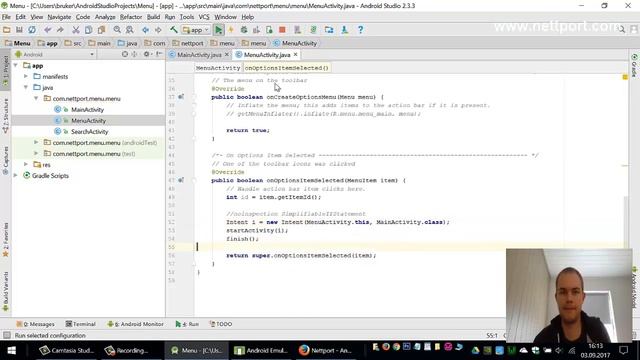Select SearchActivity in project tree
The image size is (640, 360).
(x=89, y=131)
